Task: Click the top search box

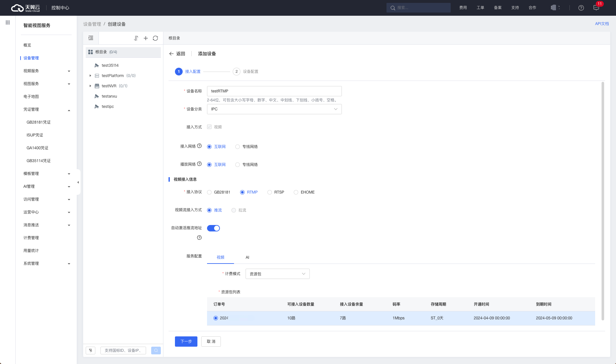Action: [418, 8]
